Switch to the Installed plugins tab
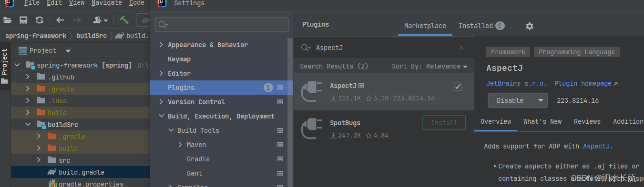The height and width of the screenshot is (187, 644). coord(481,26)
